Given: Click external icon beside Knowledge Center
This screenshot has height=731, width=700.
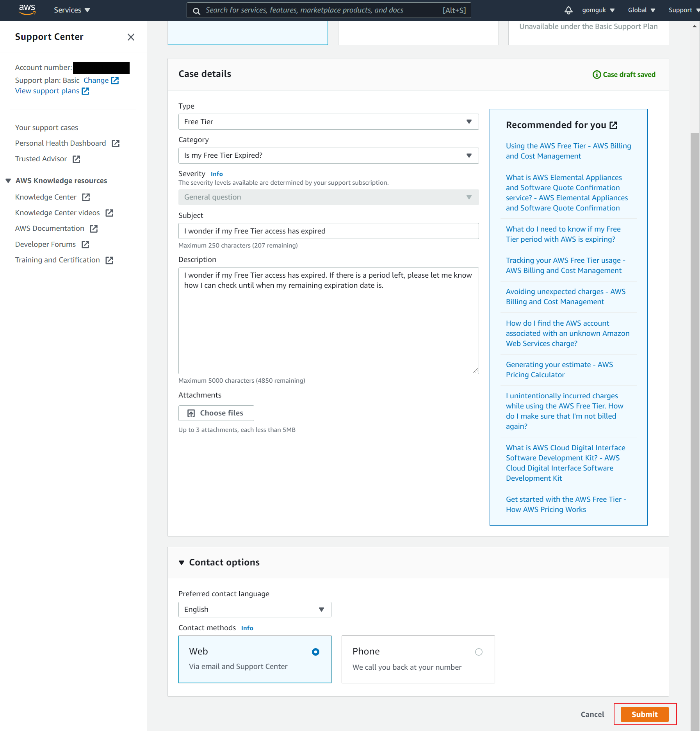Looking at the screenshot, I should (86, 197).
